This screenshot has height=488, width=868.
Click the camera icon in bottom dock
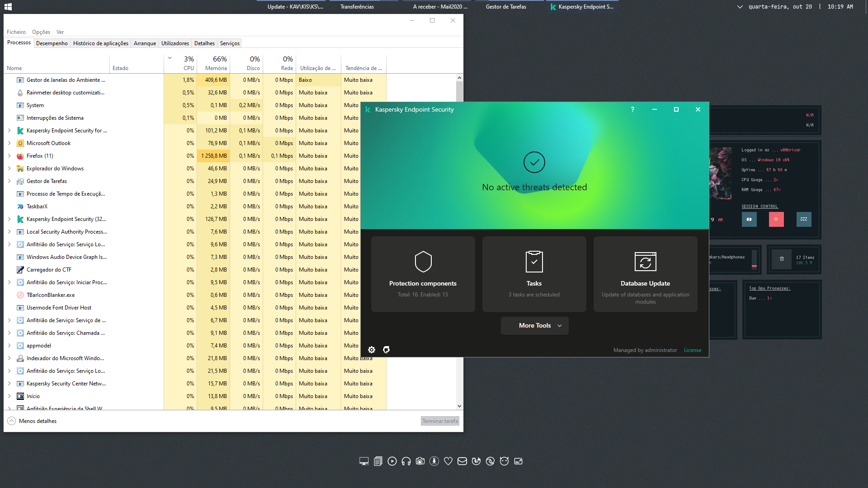(x=420, y=461)
